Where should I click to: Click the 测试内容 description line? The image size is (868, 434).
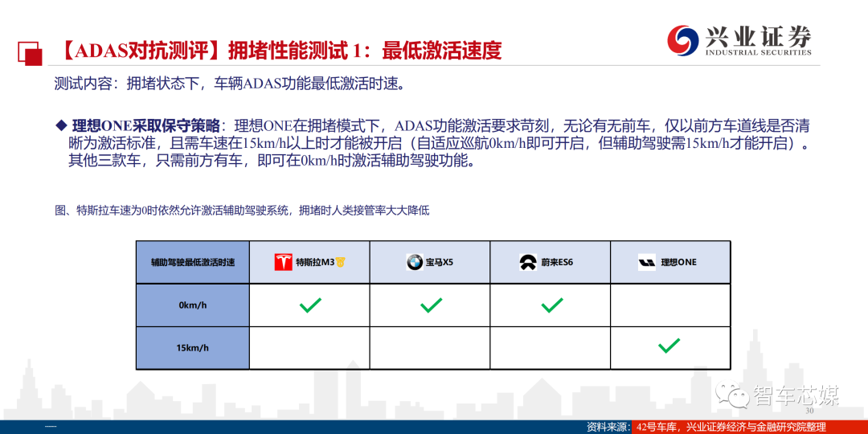[232, 84]
